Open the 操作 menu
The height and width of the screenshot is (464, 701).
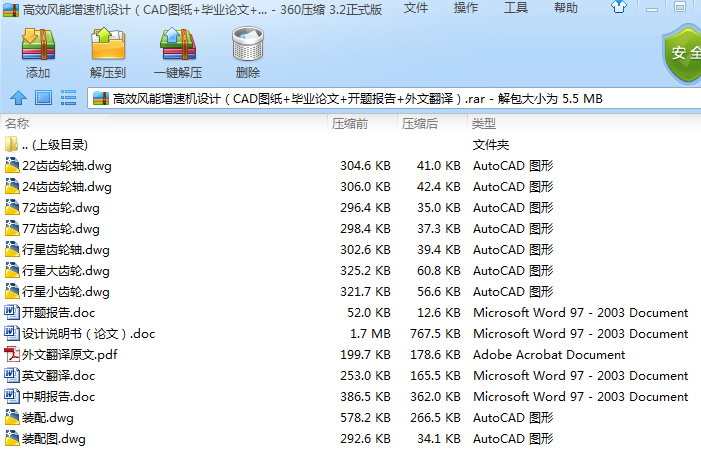(466, 8)
